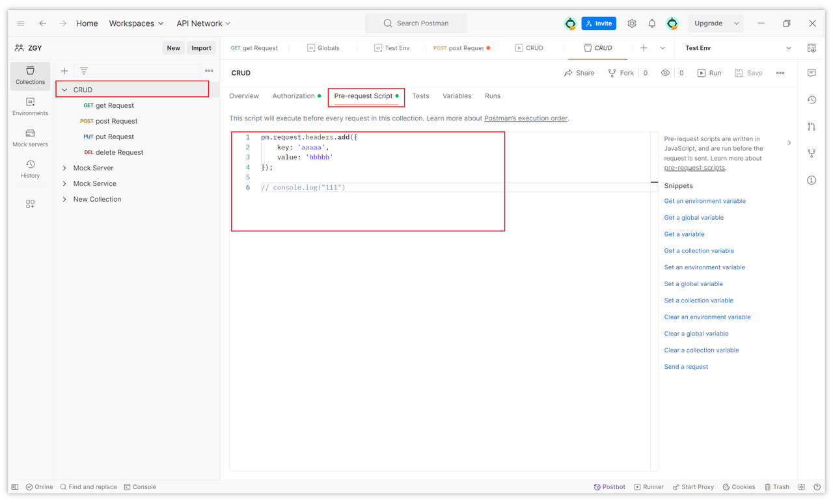
Task: Open CRUD collection more actions ellipsis
Action: tap(780, 73)
